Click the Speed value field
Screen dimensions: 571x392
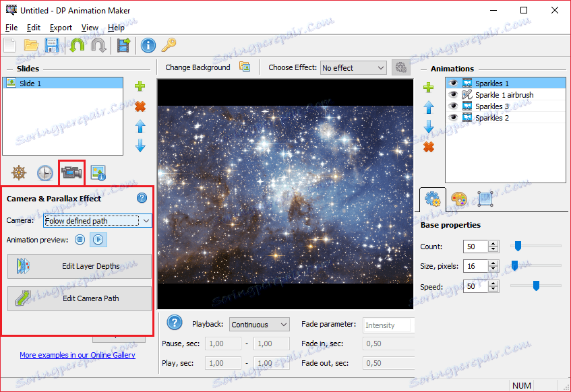click(475, 286)
